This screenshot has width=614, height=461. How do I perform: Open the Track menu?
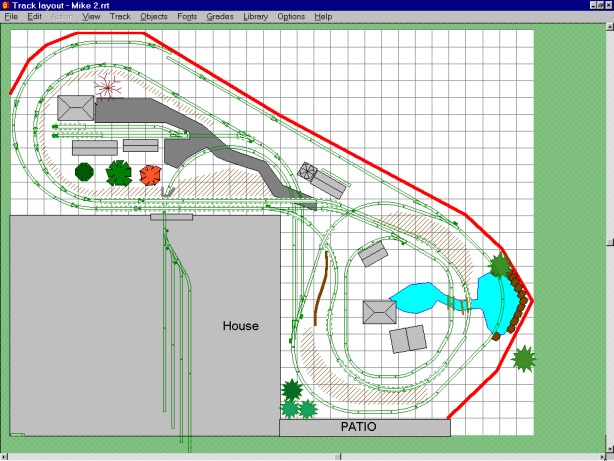[x=120, y=16]
